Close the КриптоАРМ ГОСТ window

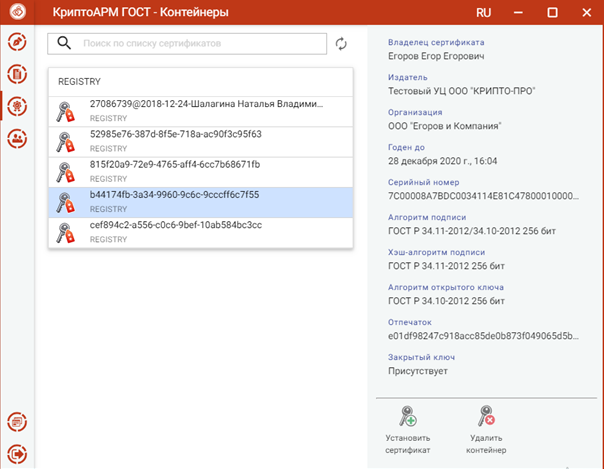[587, 13]
